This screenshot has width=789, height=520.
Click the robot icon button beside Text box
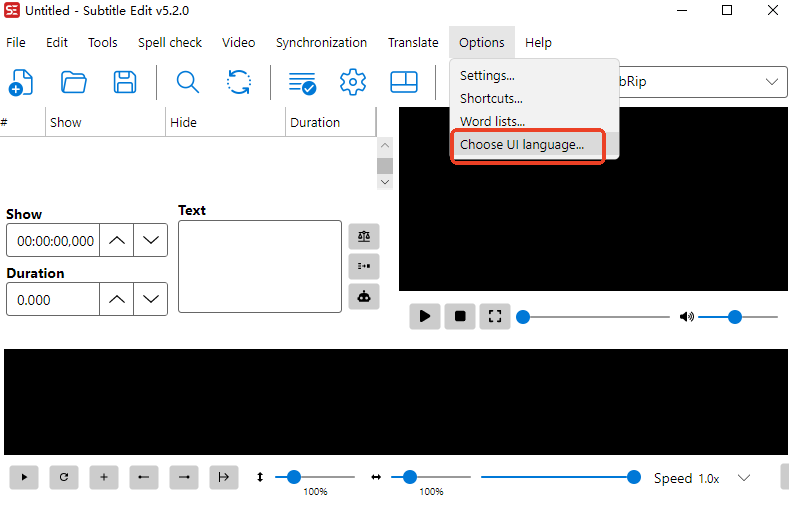pos(364,296)
